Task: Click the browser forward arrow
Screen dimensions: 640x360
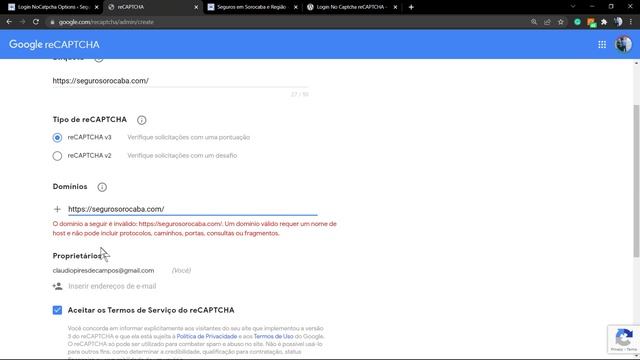Action: [22, 22]
